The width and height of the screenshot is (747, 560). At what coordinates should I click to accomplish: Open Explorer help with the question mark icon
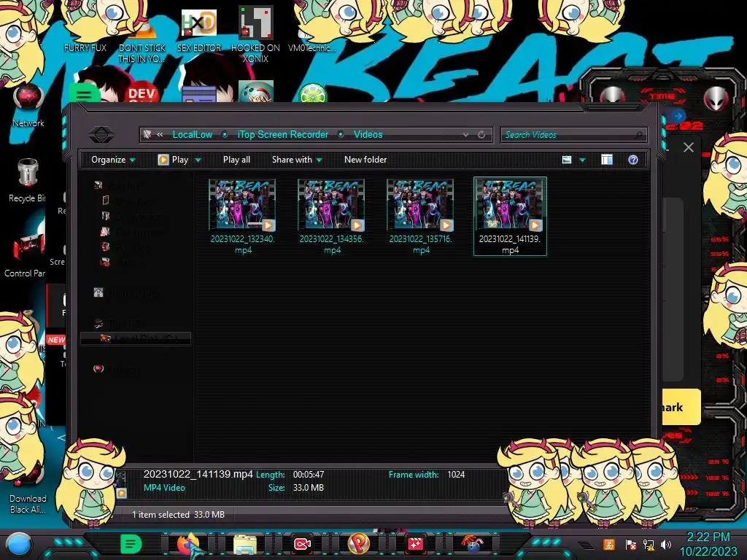632,160
